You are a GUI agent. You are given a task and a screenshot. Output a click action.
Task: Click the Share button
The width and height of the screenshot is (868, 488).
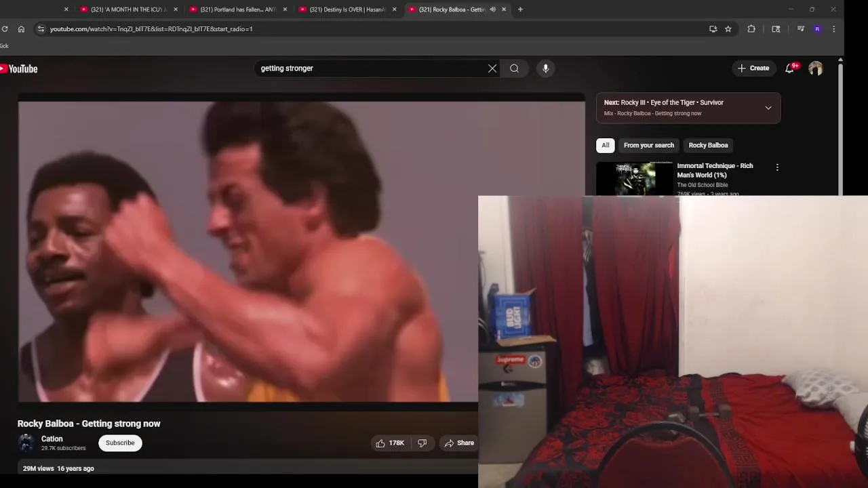[x=459, y=443]
